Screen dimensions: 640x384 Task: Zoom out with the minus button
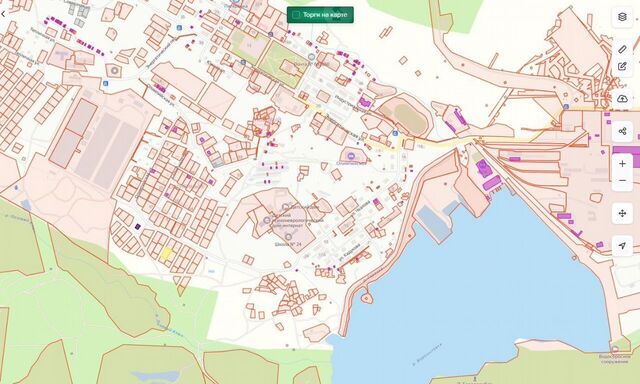click(x=622, y=181)
